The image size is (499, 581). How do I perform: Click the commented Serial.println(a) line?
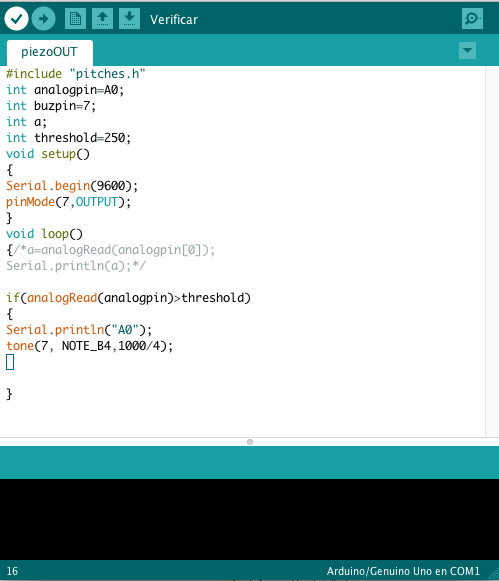76,266
